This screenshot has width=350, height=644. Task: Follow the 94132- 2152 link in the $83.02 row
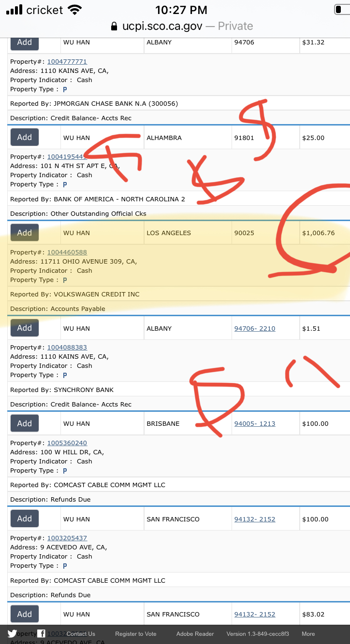(x=255, y=614)
